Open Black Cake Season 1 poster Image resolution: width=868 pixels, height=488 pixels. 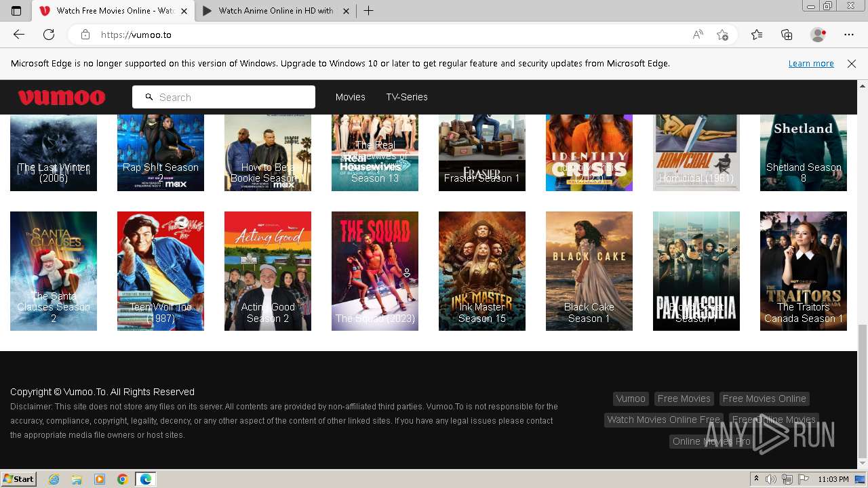click(589, 271)
